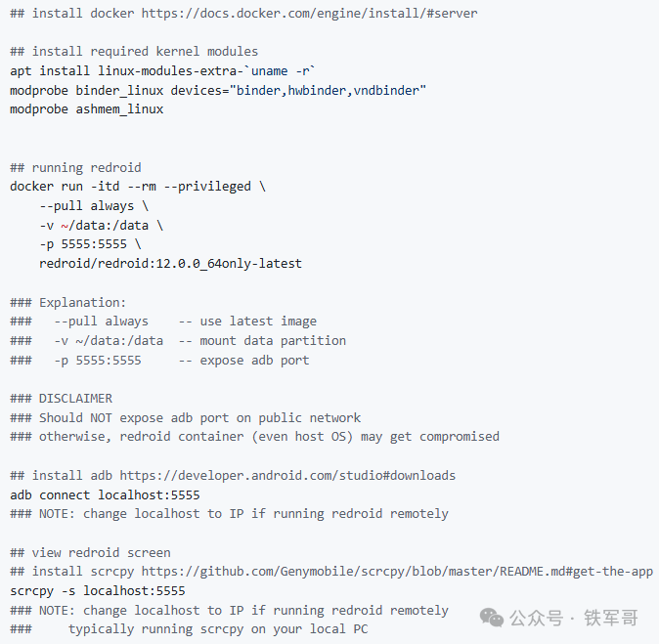Click the 铁军哥 watermark text
Viewport: 659px width, 644px height.
coord(611,618)
